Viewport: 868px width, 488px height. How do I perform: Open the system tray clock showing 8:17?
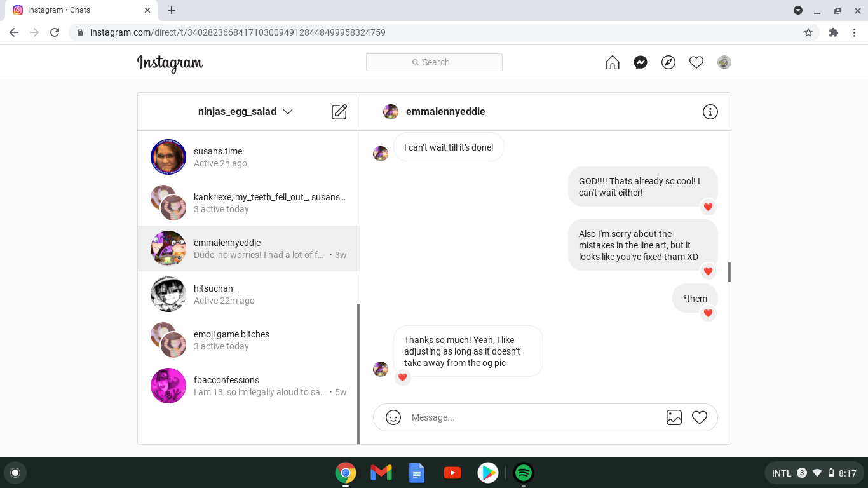pos(847,473)
